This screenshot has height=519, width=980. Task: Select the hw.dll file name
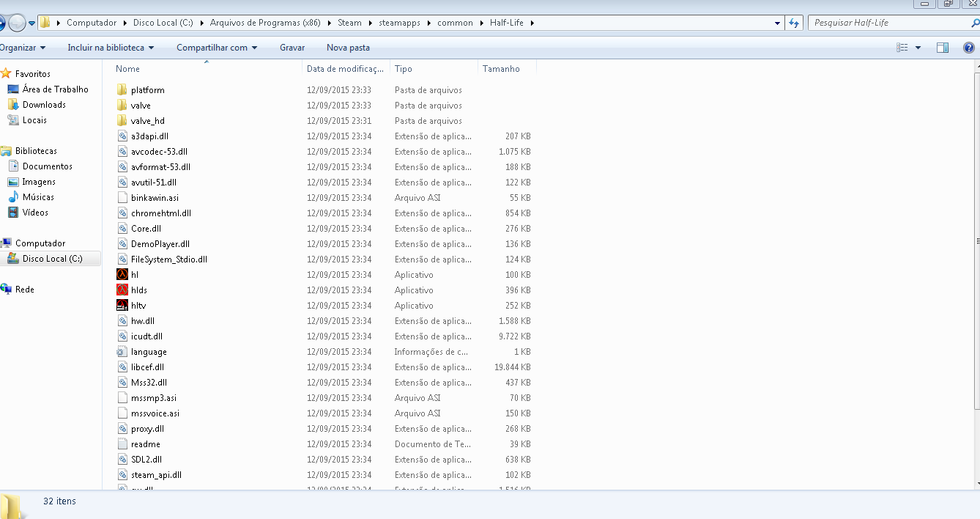142,320
